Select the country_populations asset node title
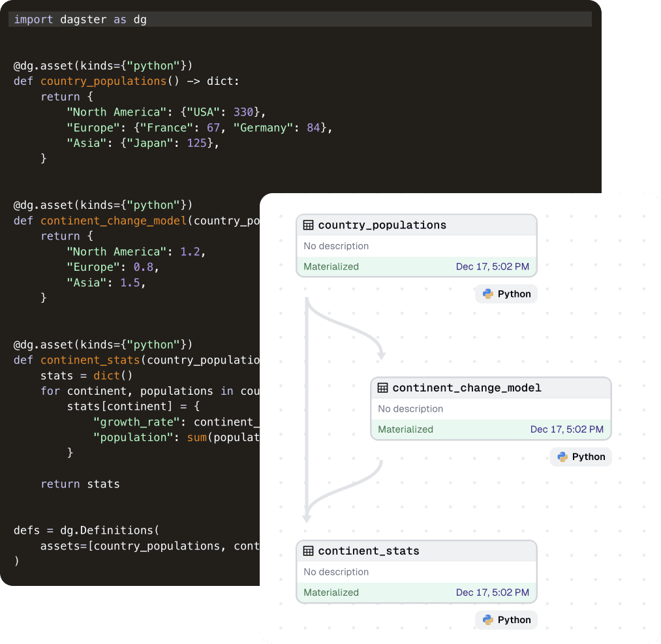This screenshot has width=661, height=644. point(382,225)
